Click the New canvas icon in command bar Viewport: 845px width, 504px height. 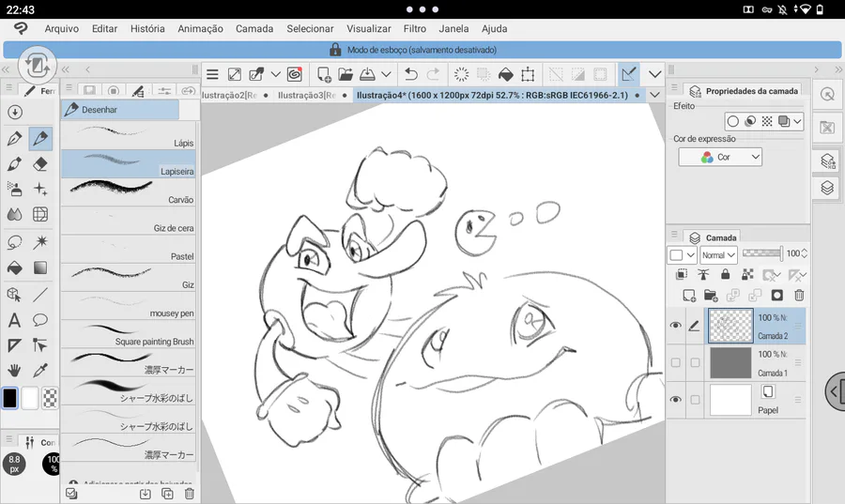pyautogui.click(x=324, y=74)
